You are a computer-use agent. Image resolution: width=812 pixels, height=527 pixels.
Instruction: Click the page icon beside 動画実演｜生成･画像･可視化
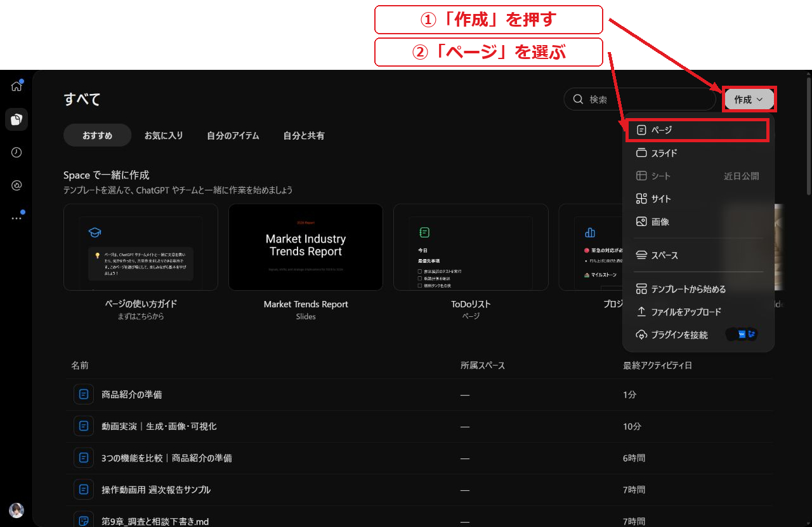tap(84, 426)
